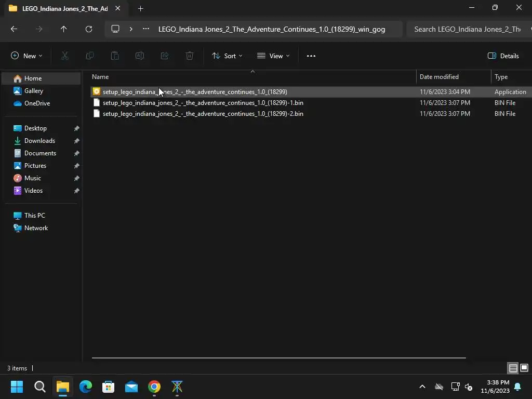Image resolution: width=532 pixels, height=399 pixels.
Task: Open Microsoft Store from taskbar
Action: tap(108, 387)
